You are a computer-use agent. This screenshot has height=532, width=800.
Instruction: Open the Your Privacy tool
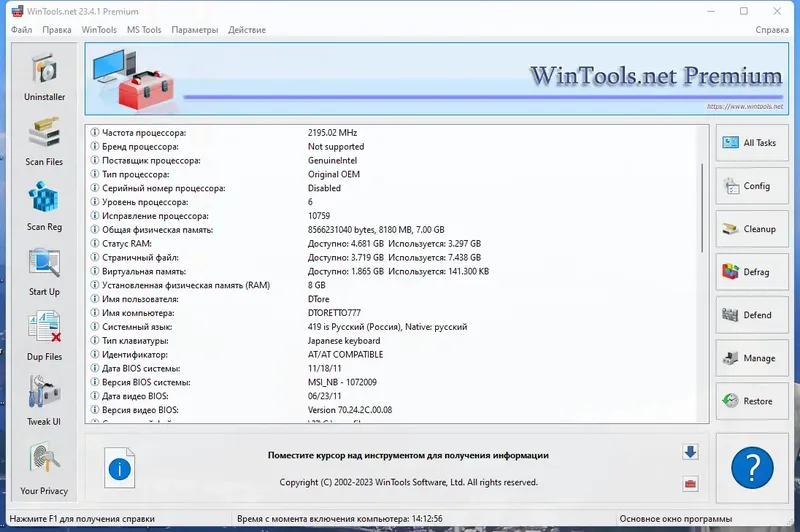point(44,469)
